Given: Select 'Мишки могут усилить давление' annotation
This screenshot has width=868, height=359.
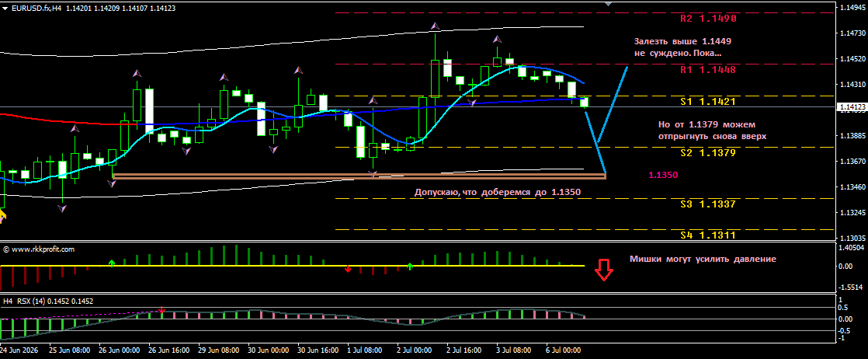Looking at the screenshot, I should [x=703, y=259].
